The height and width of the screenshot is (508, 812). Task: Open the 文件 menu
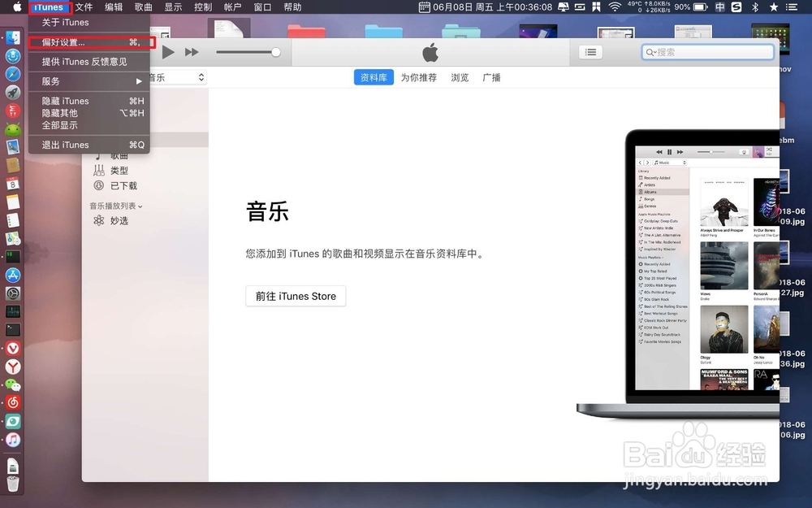pos(84,7)
